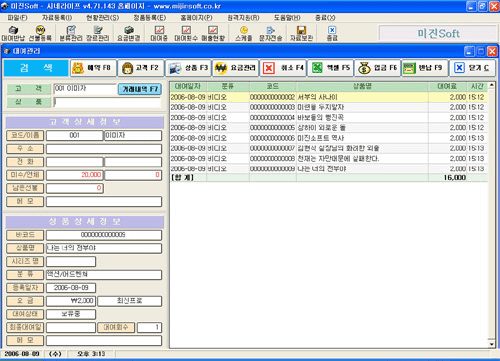
Task: Click the 요금 field showing ₩2,000
Action: (71, 301)
